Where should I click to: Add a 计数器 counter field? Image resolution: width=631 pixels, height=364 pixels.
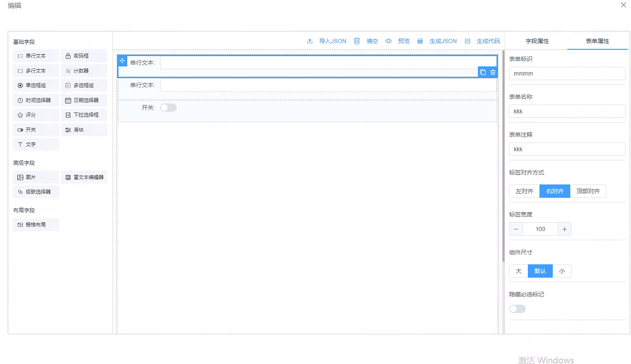click(x=84, y=71)
